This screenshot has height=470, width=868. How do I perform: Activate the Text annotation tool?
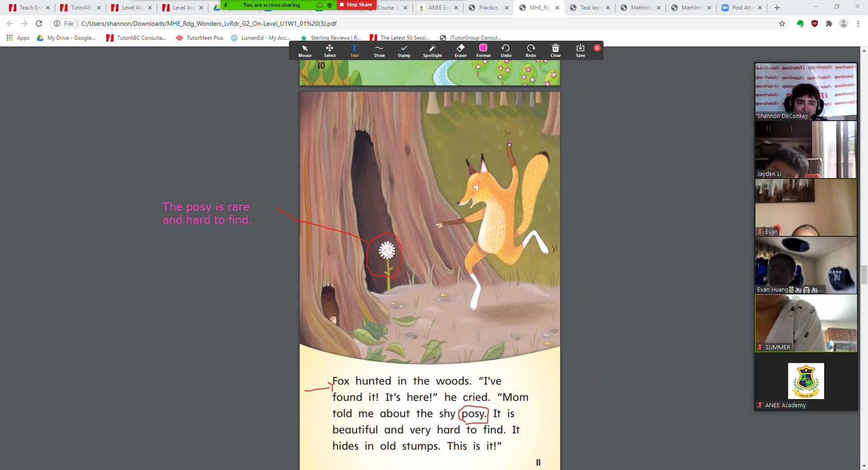coord(354,51)
